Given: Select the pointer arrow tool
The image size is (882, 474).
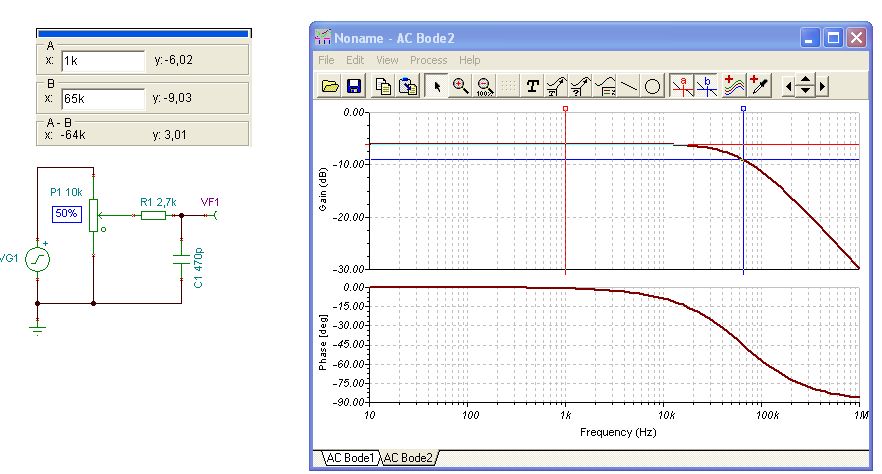Looking at the screenshot, I should click(436, 86).
